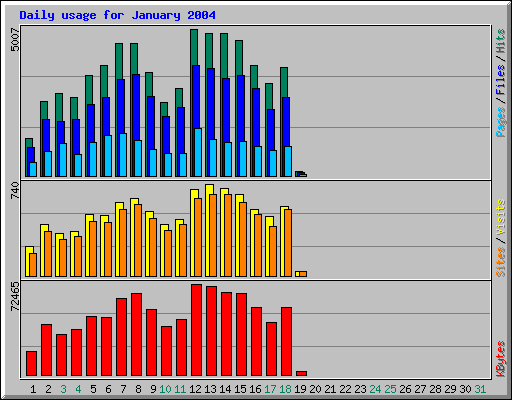Screen dimensions: 512x400
Task: Click day 14 on the x-axis
Action: (225, 389)
